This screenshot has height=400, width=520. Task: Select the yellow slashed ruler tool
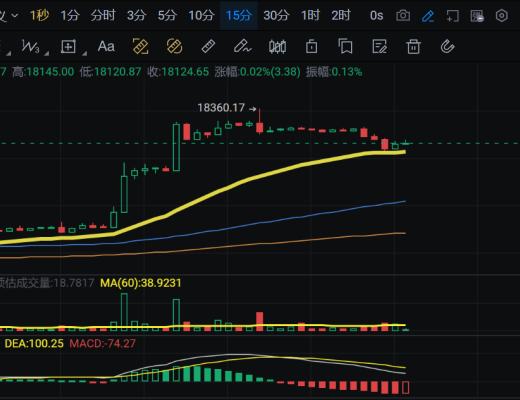tap(174, 46)
